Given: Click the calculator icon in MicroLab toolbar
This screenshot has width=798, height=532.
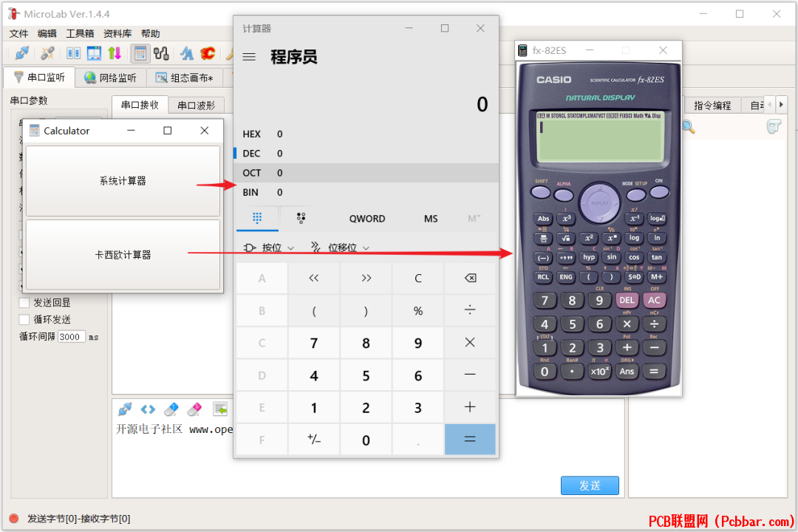Looking at the screenshot, I should pyautogui.click(x=140, y=53).
